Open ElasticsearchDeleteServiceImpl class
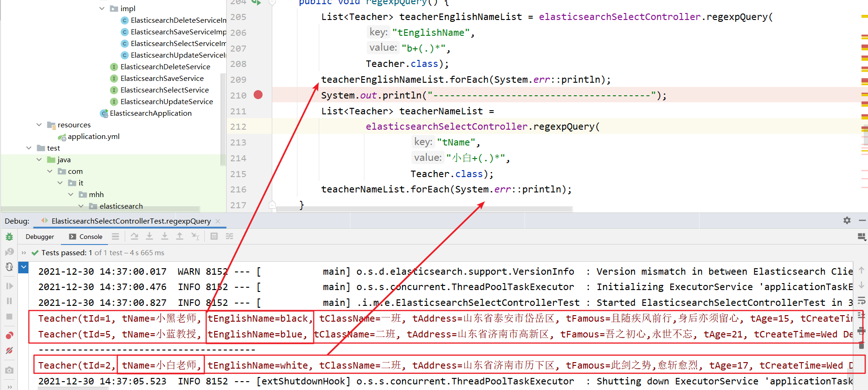Screen dimensions: 868x390 coord(174,20)
